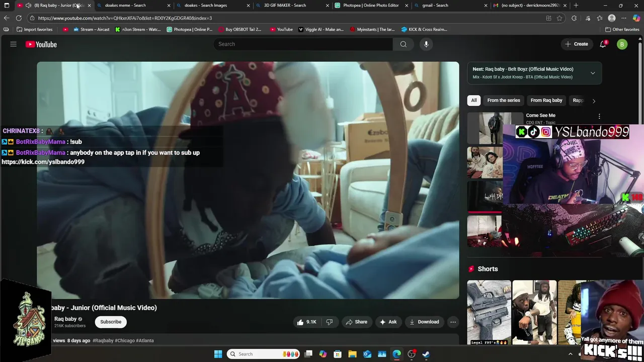Open the #Raqbaby hashtag link
The height and width of the screenshot is (362, 644).
[x=103, y=340]
